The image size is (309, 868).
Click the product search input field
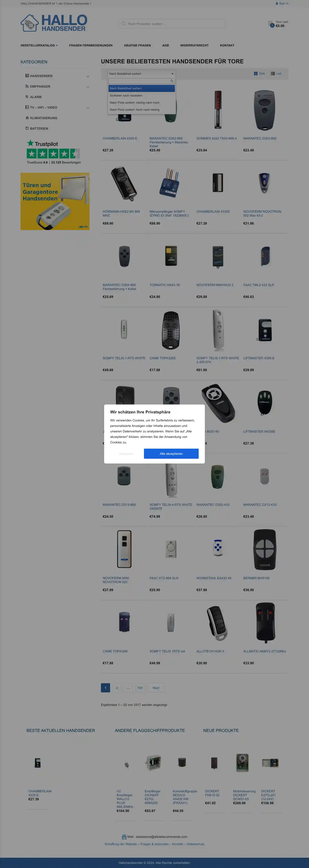(x=172, y=24)
